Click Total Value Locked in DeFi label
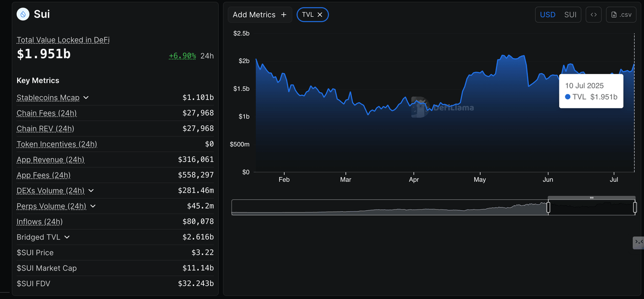Image resolution: width=644 pixels, height=299 pixels. [x=63, y=40]
